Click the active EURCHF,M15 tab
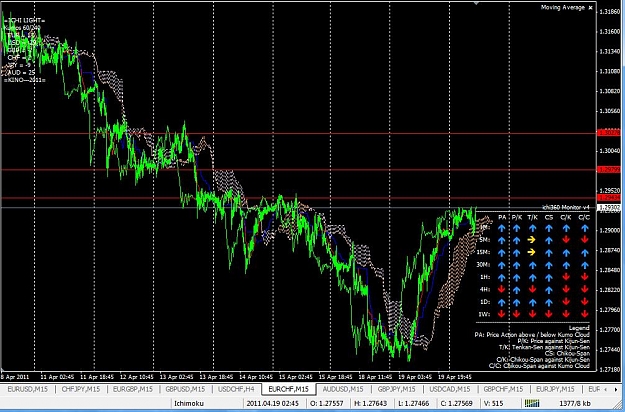This screenshot has width=625, height=412. [289, 389]
